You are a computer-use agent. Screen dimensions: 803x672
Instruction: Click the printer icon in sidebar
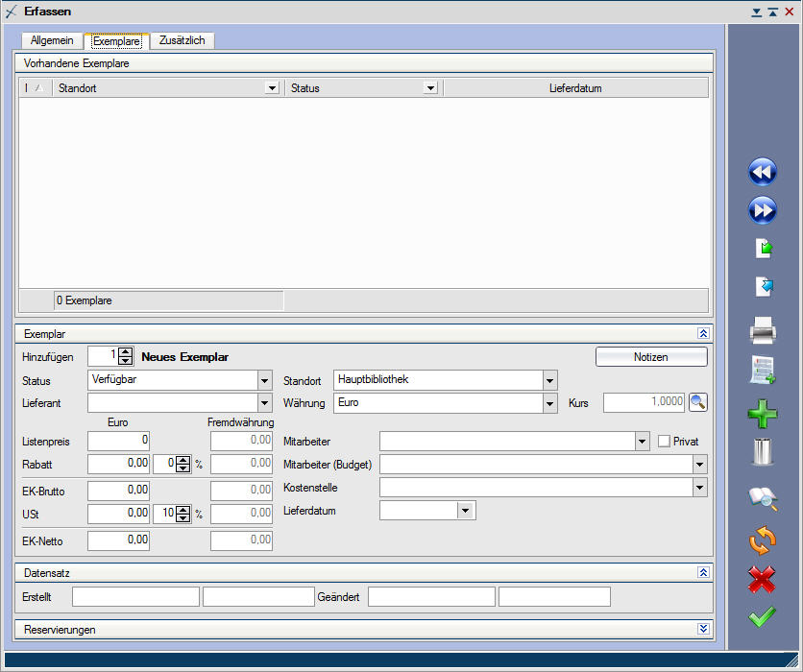pyautogui.click(x=762, y=332)
